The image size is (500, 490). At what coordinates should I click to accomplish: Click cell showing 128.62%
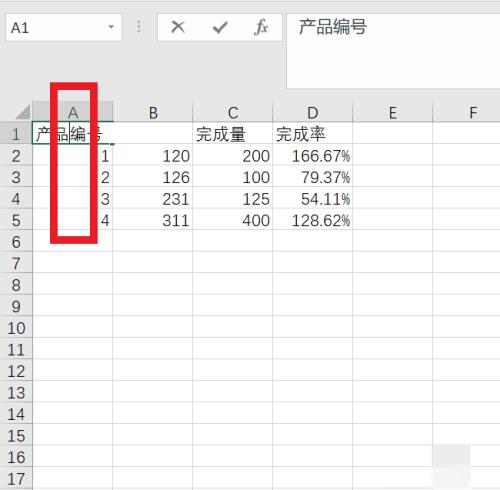pyautogui.click(x=313, y=220)
